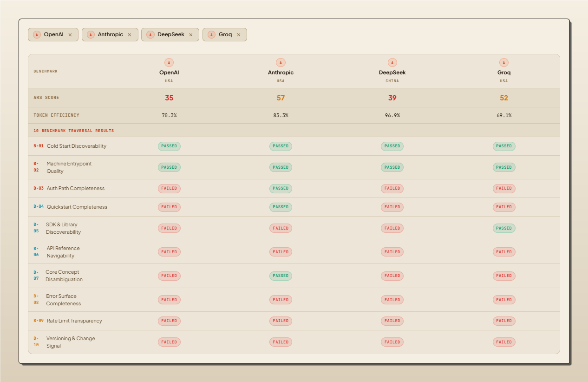The height and width of the screenshot is (382, 588).
Task: Open the B-02 Machine Entrypoint Quality row
Action: [294, 167]
